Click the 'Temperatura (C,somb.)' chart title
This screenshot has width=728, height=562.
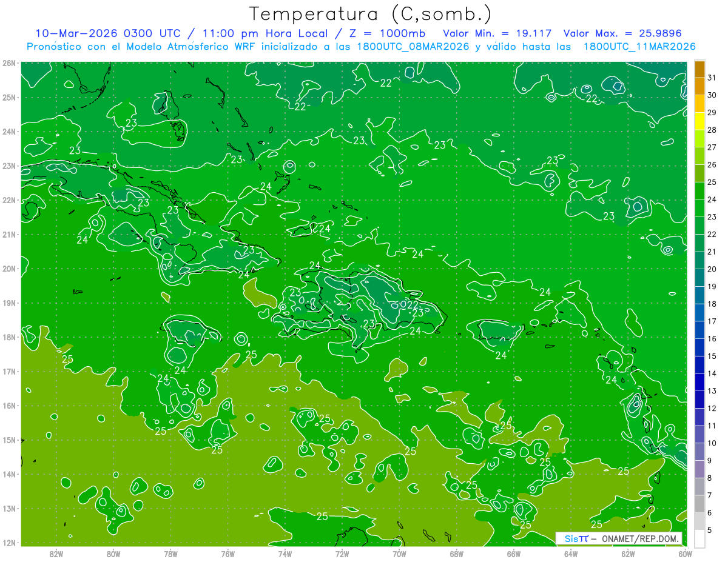click(371, 14)
